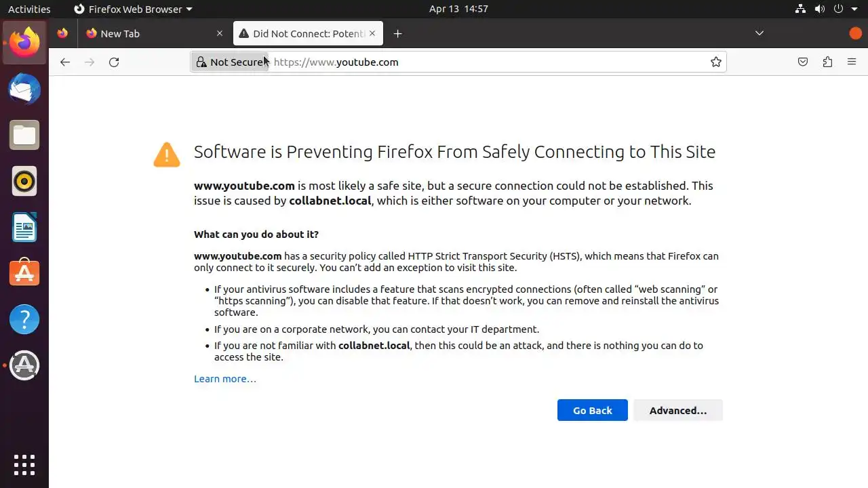Bookmark this page with the star icon
The width and height of the screenshot is (868, 488).
pyautogui.click(x=716, y=62)
